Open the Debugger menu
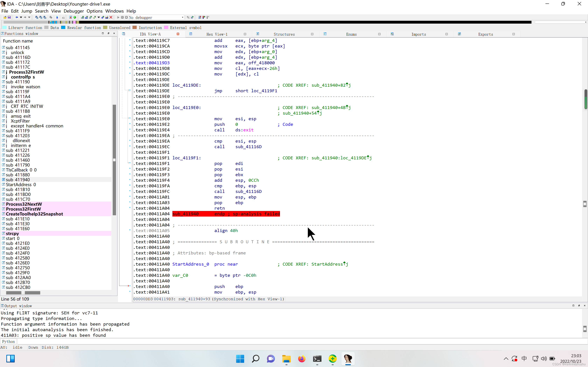The image size is (588, 367). pyautogui.click(x=74, y=11)
